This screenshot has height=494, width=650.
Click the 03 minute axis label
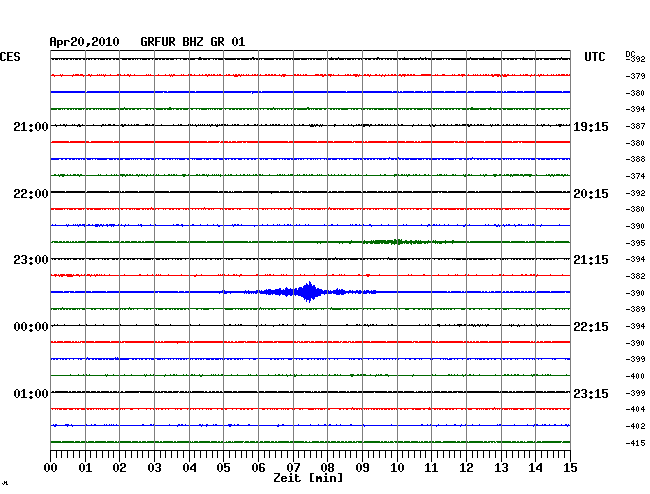154,468
